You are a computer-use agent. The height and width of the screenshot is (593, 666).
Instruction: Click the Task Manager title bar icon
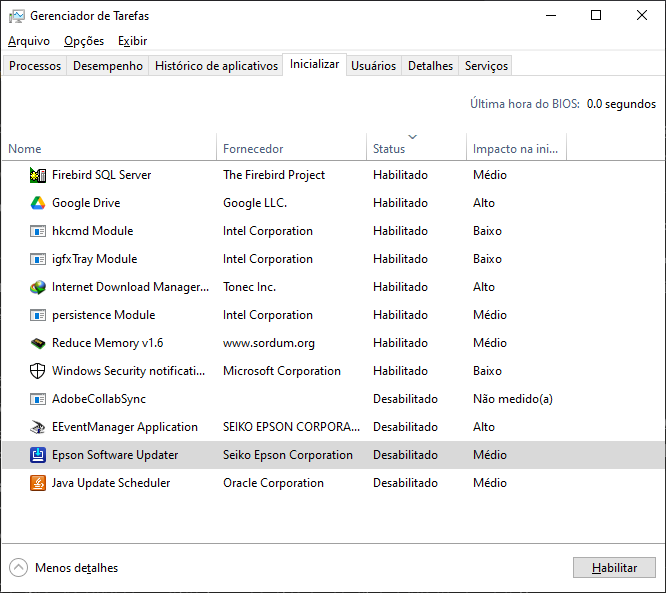17,16
